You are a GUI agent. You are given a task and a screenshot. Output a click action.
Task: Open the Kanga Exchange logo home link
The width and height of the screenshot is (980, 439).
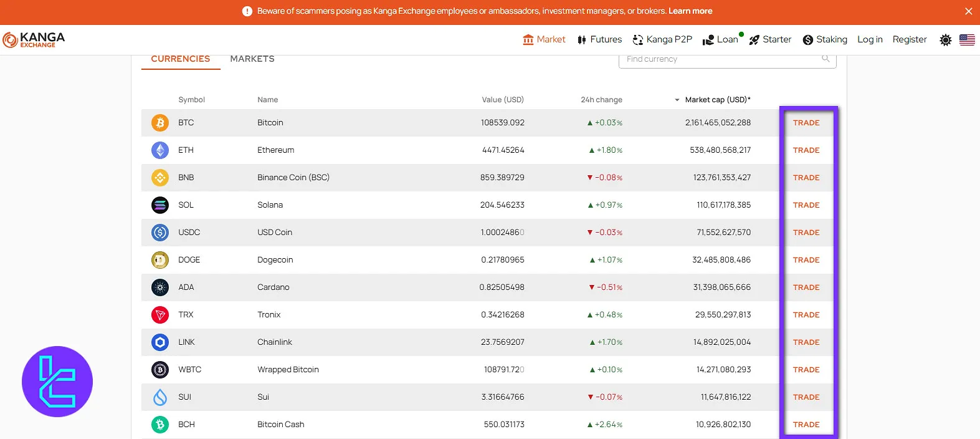[34, 40]
